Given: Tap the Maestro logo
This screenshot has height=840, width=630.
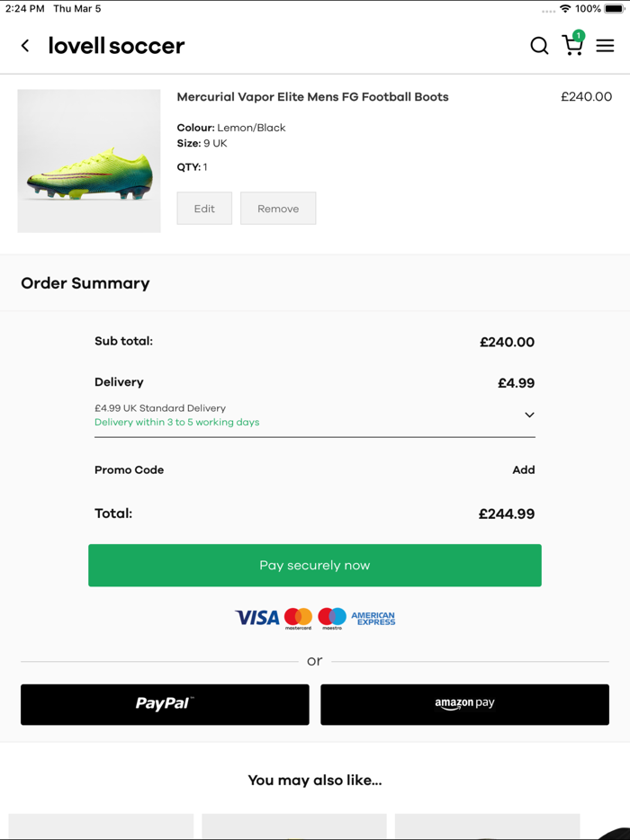Looking at the screenshot, I should pos(331,618).
